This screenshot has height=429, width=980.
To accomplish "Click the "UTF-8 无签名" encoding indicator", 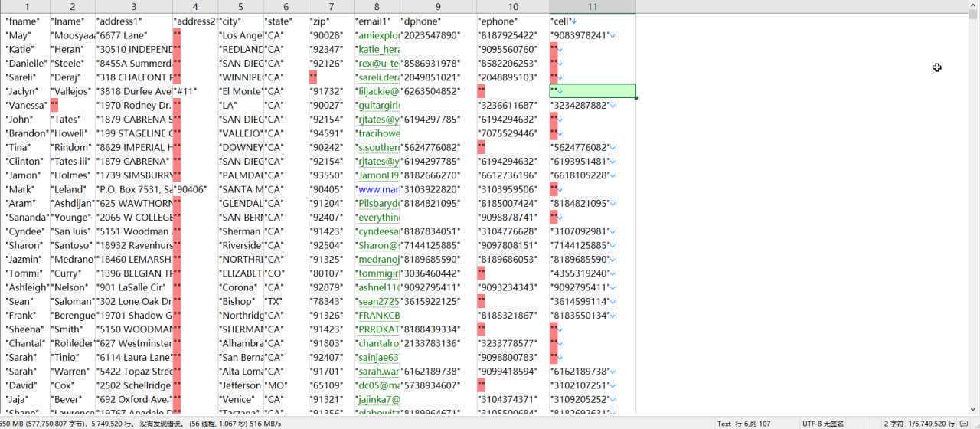I will [x=823, y=424].
